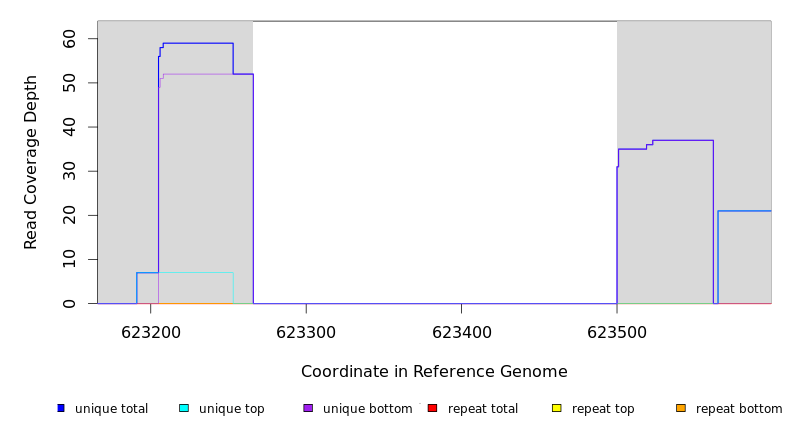Select the "repeat top" legend label
This screenshot has height=432, width=792.
(x=603, y=409)
